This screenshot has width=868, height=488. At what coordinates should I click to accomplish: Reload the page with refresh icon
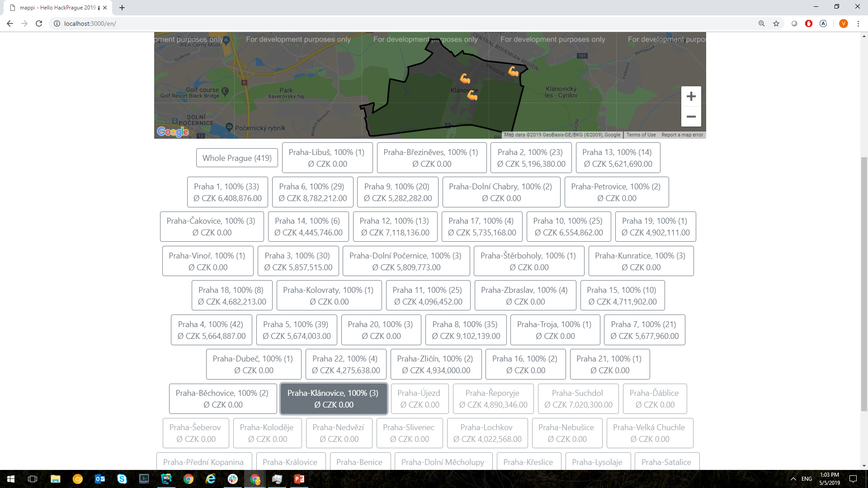coord(39,23)
